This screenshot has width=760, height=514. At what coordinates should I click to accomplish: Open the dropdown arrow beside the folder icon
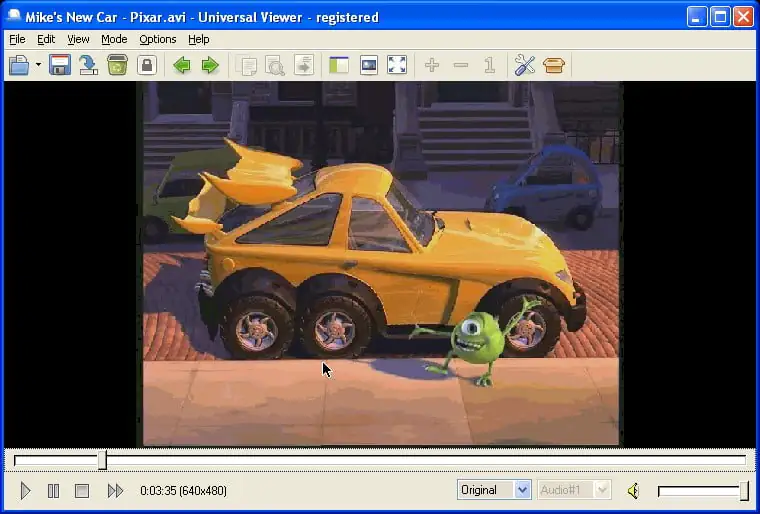[x=38, y=66]
